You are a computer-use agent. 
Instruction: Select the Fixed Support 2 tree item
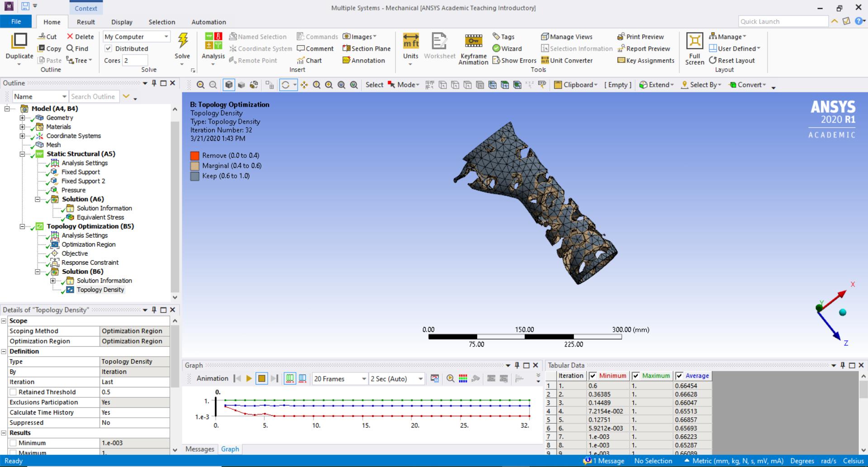tap(83, 181)
